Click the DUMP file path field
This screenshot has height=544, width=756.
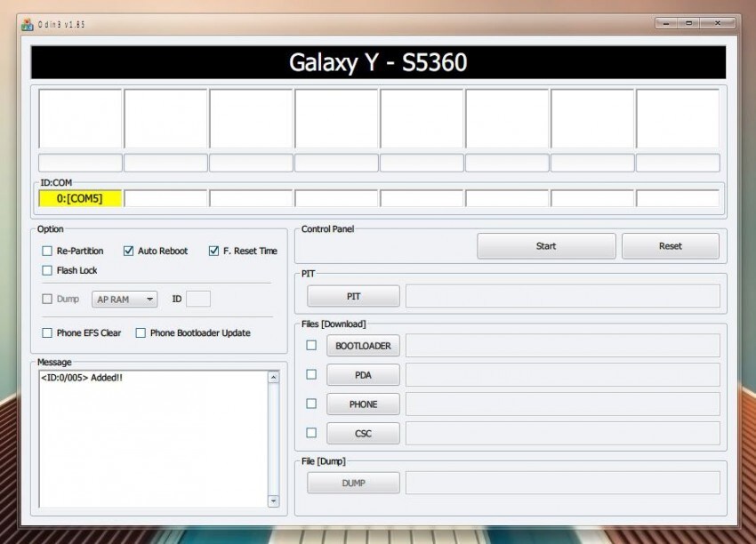563,483
